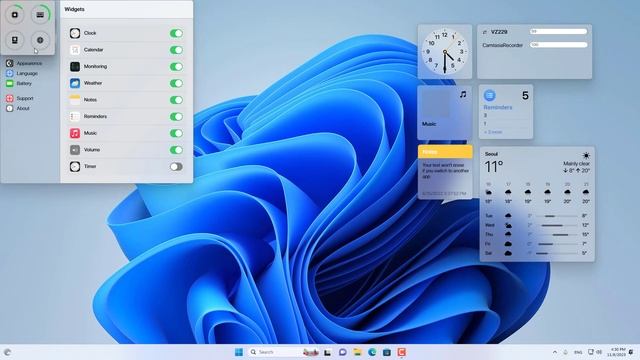Open Microsoft Edge from taskbar

372,352
